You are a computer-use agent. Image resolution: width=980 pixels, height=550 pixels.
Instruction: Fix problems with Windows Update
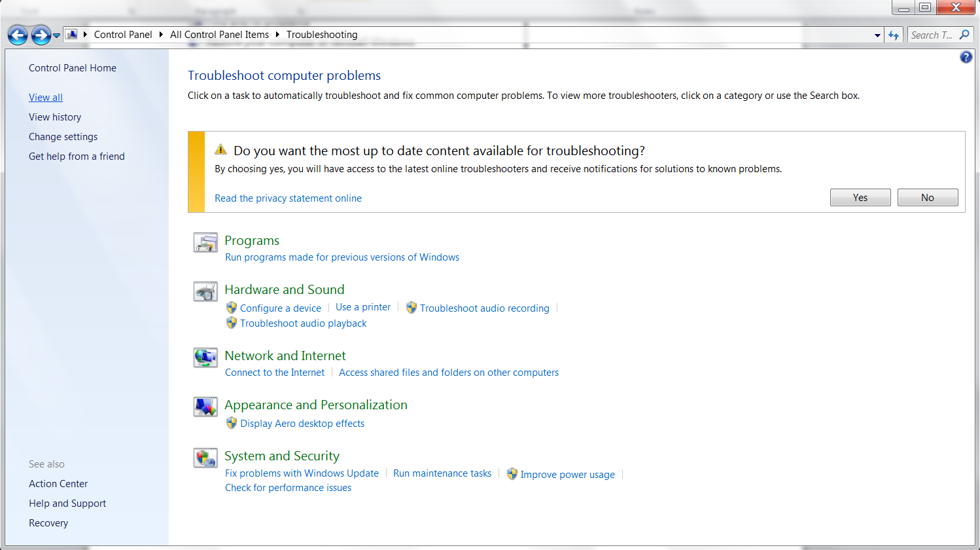coord(302,473)
